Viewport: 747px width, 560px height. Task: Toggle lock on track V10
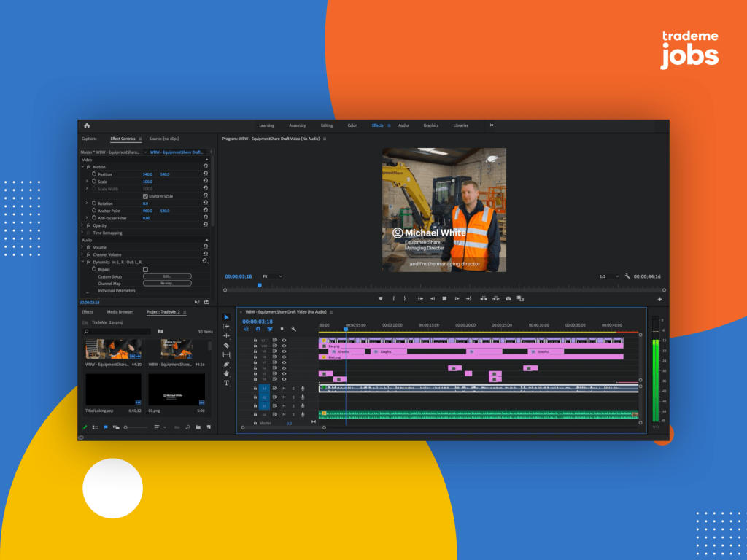coord(255,346)
